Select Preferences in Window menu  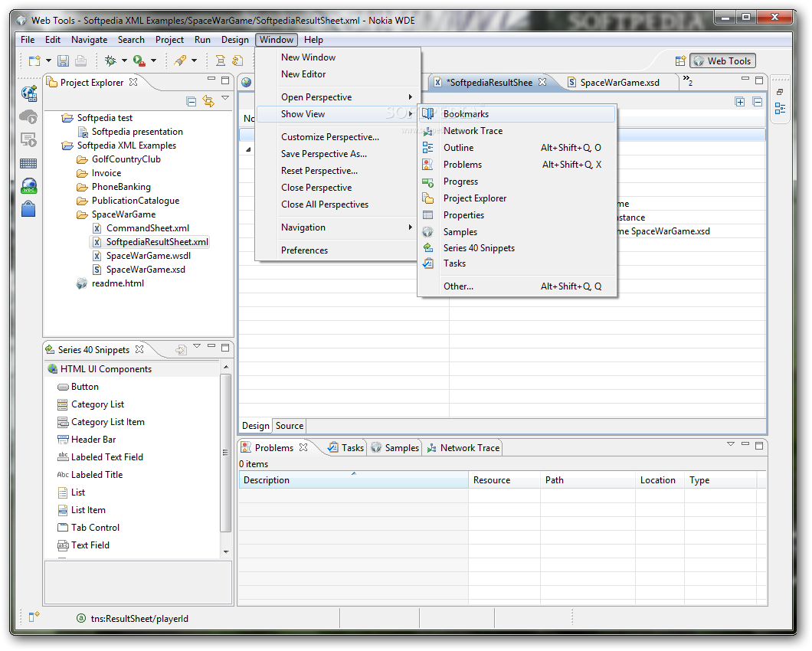click(338, 250)
